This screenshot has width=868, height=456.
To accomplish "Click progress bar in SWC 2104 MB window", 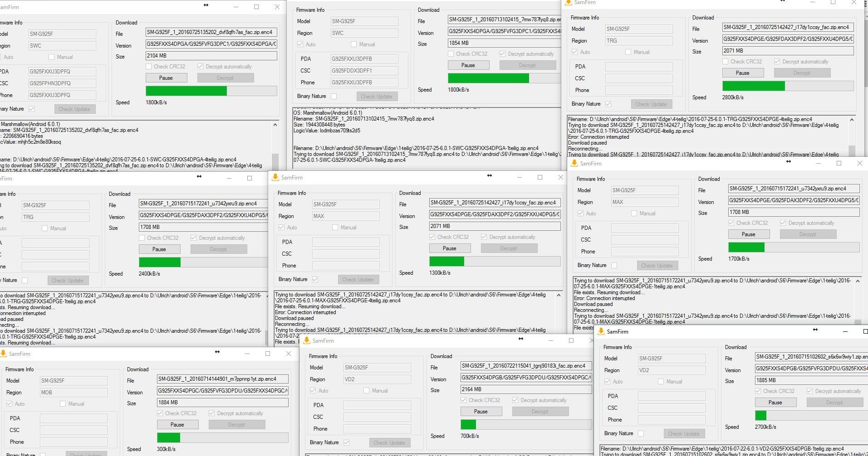I will tap(211, 91).
